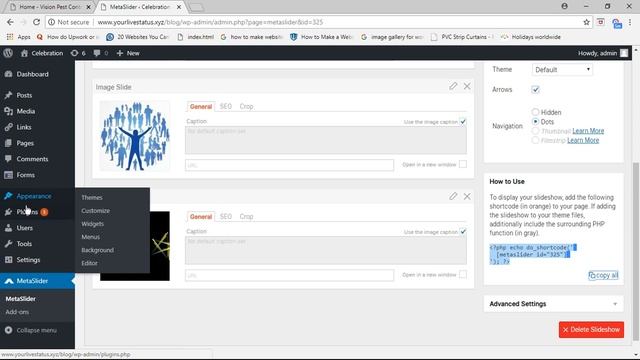640x360 pixels.
Task: Click first slide's URL field
Action: tap(289, 165)
